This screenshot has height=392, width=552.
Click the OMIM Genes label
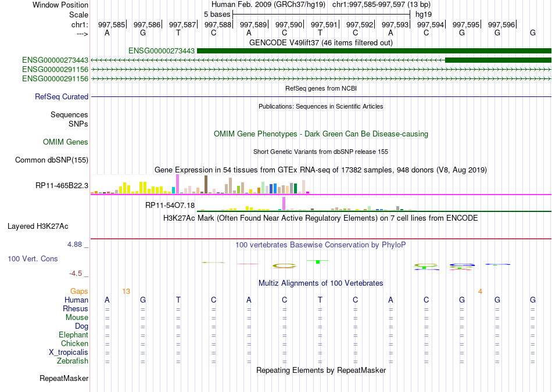point(66,142)
